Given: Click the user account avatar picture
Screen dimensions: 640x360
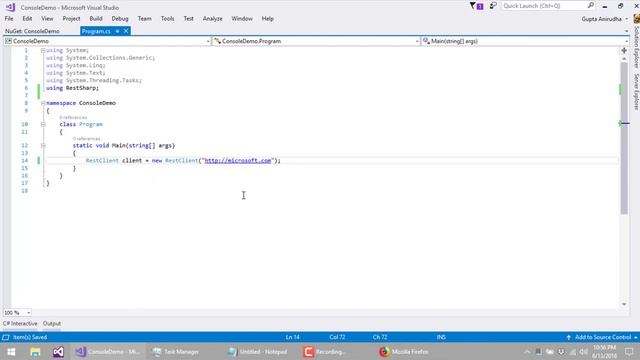Looking at the screenshot, I should (636, 19).
